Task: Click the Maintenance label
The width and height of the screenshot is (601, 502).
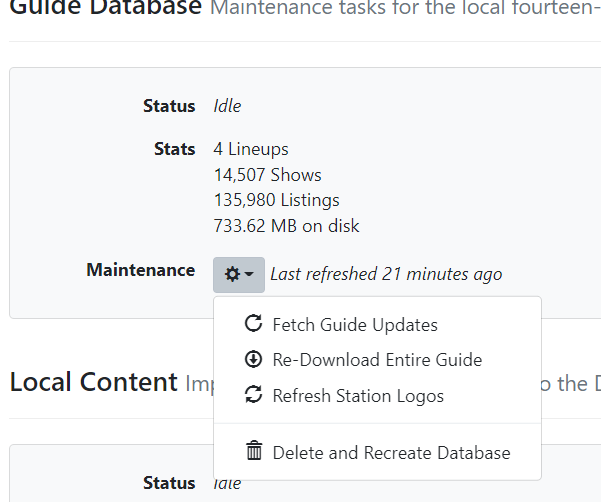Action: tap(140, 270)
